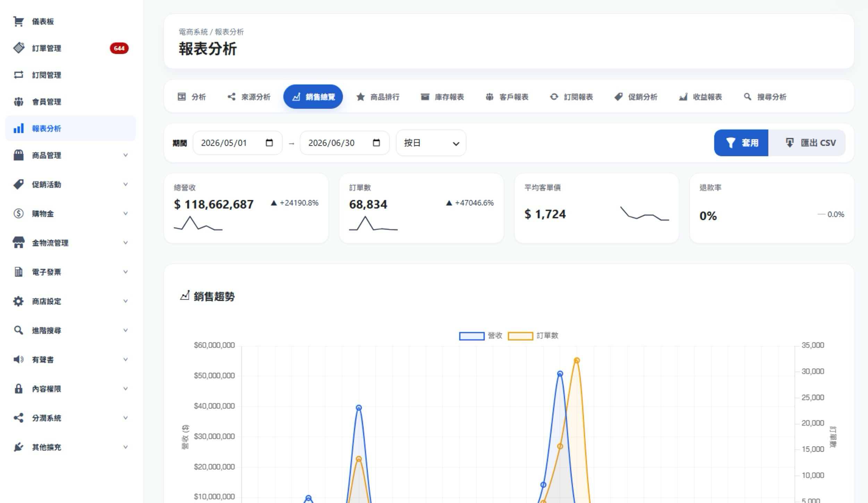Switch to the 訂閱報表 tab

571,97
